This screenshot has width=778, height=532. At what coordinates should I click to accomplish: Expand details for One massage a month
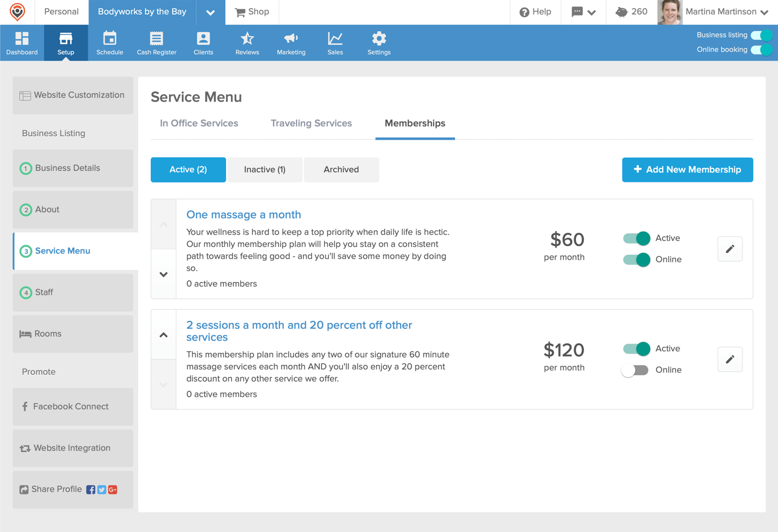[163, 274]
